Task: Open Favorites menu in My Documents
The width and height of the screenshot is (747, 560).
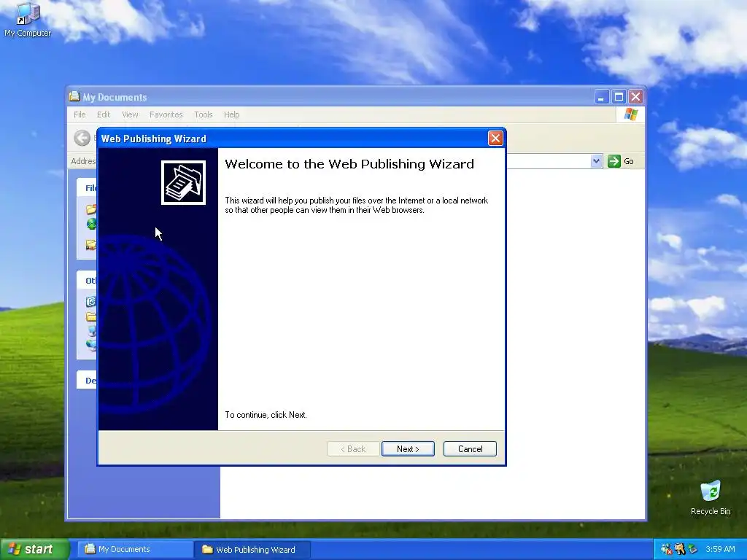Action: 166,114
